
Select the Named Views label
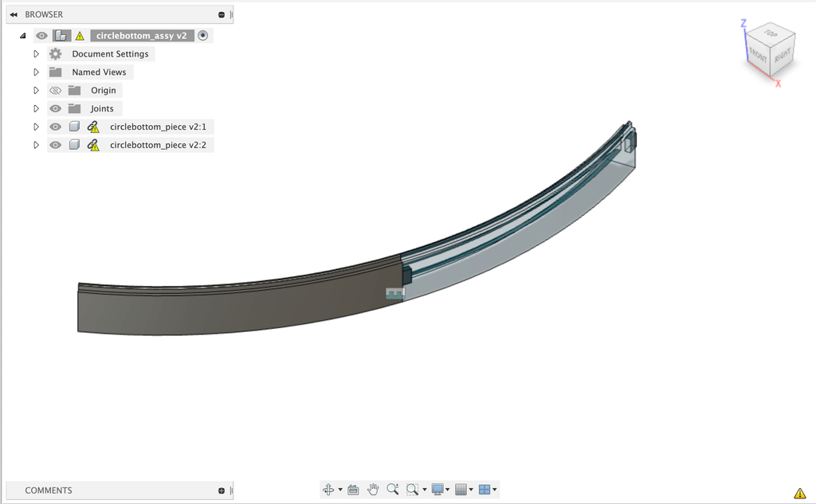(99, 72)
